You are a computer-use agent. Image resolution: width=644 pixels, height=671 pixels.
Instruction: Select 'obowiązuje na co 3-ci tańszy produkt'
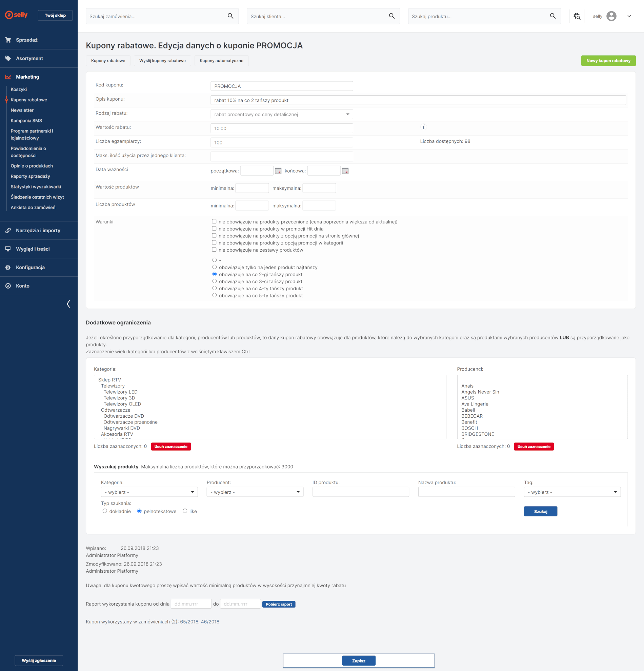tap(214, 281)
